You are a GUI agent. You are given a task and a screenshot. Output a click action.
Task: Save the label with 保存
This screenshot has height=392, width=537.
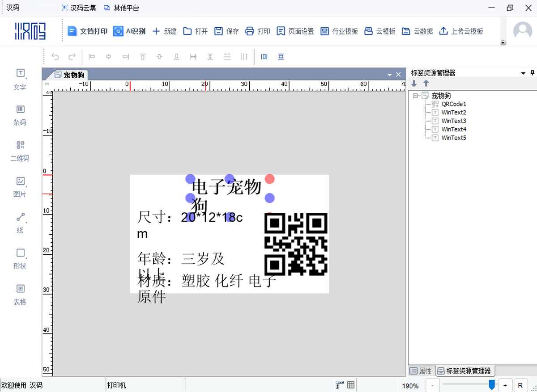pyautogui.click(x=226, y=31)
